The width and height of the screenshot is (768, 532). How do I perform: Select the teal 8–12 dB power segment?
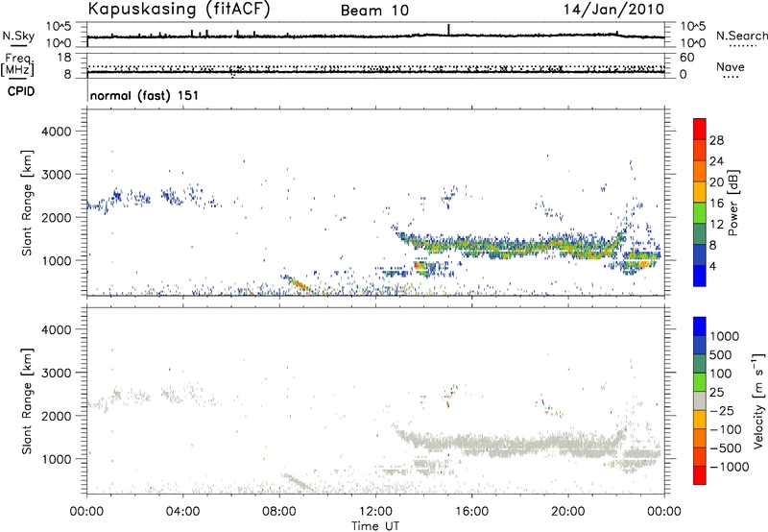[x=700, y=234]
